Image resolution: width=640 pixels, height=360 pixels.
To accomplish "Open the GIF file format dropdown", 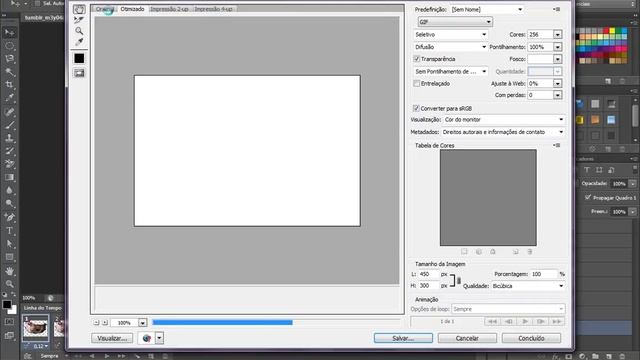I will (455, 22).
